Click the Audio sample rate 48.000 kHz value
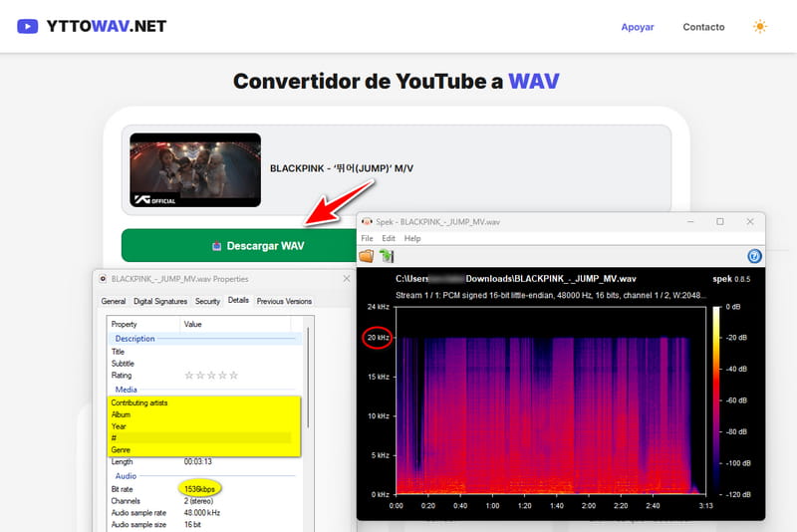Image resolution: width=797 pixels, height=532 pixels. [x=202, y=513]
